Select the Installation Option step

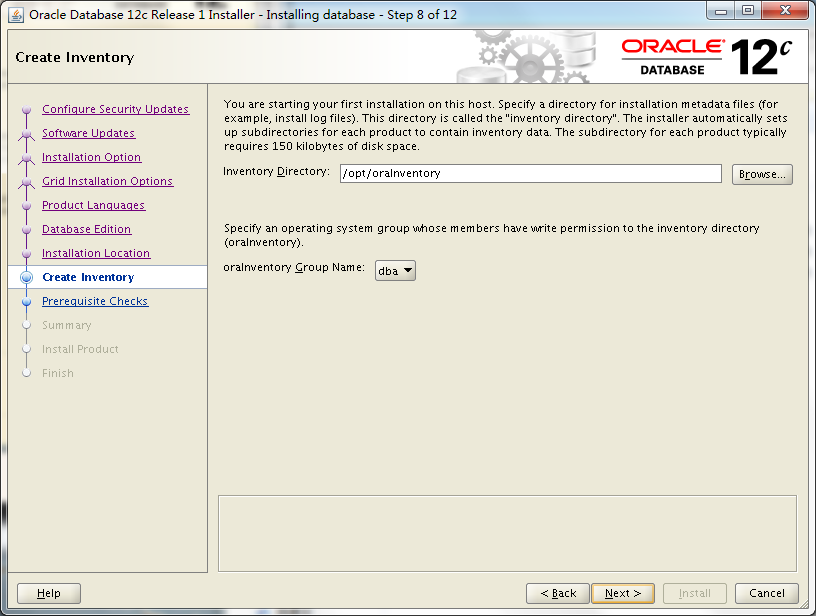pyautogui.click(x=91, y=157)
